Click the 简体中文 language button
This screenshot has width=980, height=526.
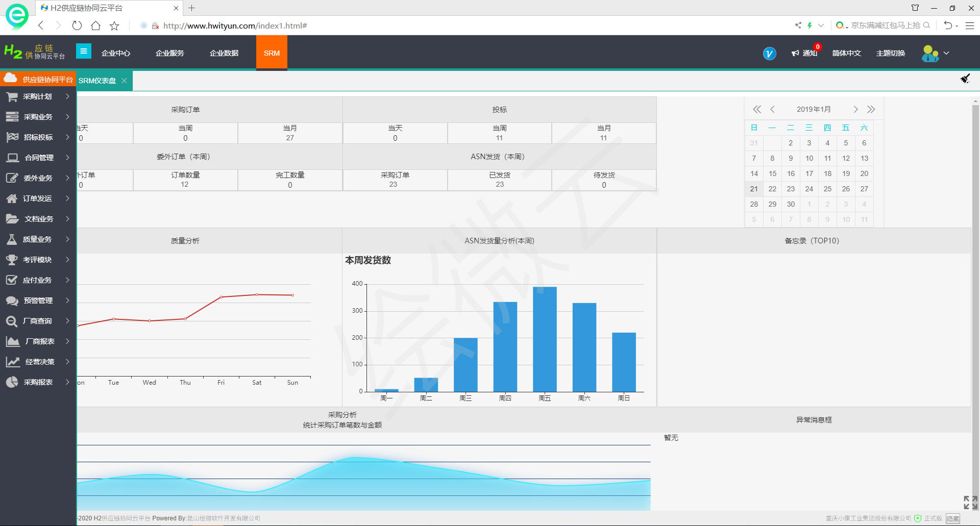click(847, 53)
